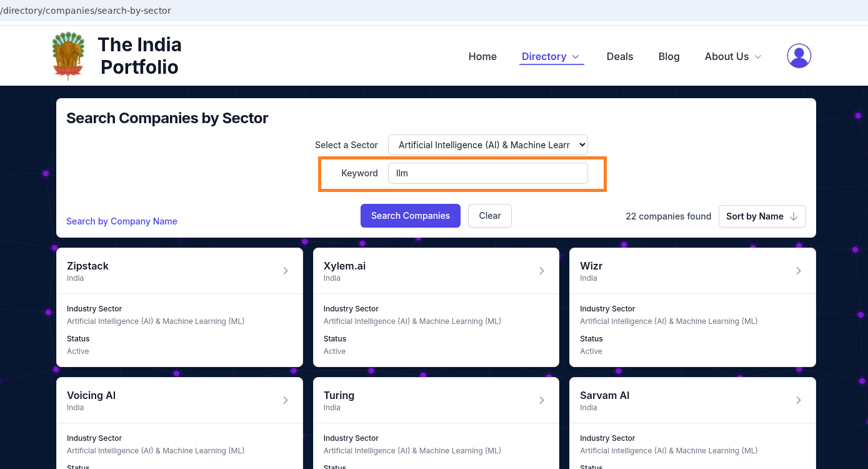Navigate to the Blog page
Screen dimensions: 868x469
669,56
